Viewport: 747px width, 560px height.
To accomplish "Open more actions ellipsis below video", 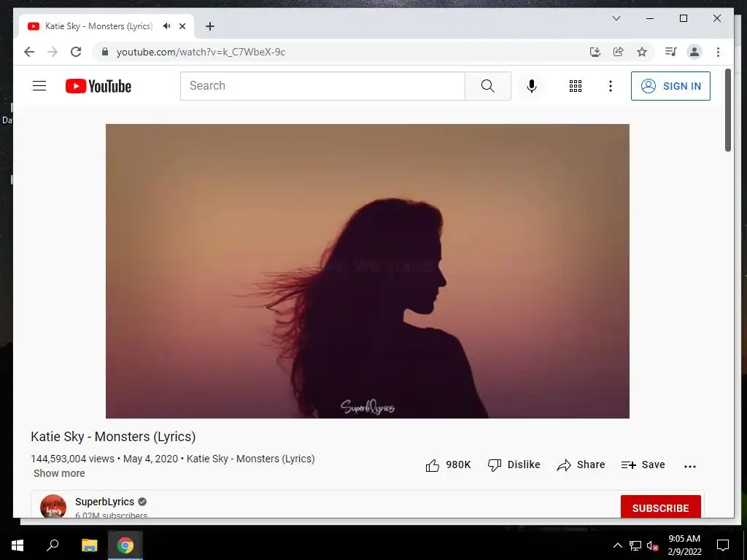I will [x=690, y=466].
